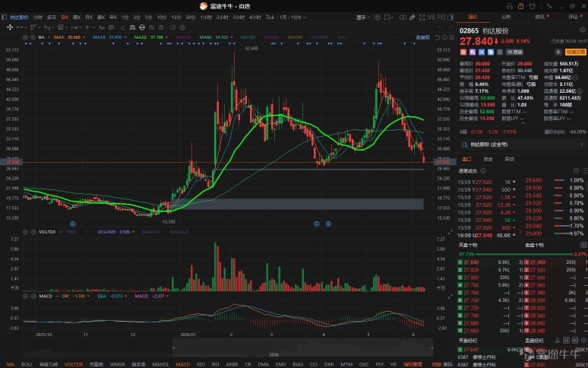
Task: Click the delete drawings trash icon
Action: pos(161,27)
